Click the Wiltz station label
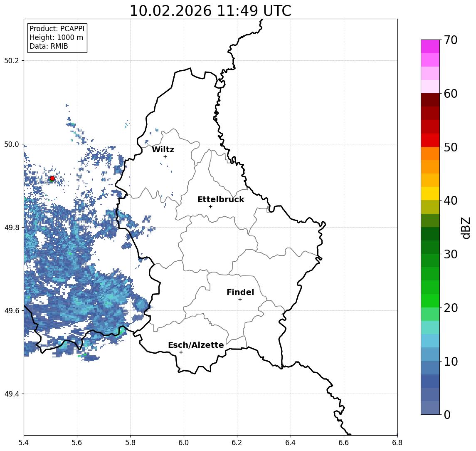 click(x=163, y=149)
